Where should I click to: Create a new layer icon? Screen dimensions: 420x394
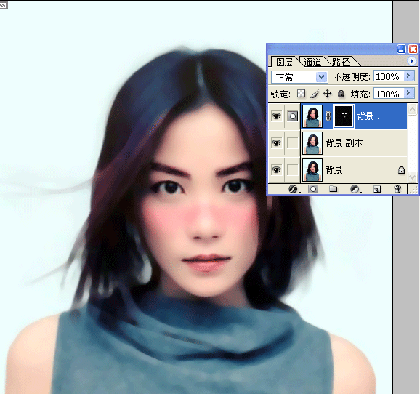pyautogui.click(x=377, y=189)
